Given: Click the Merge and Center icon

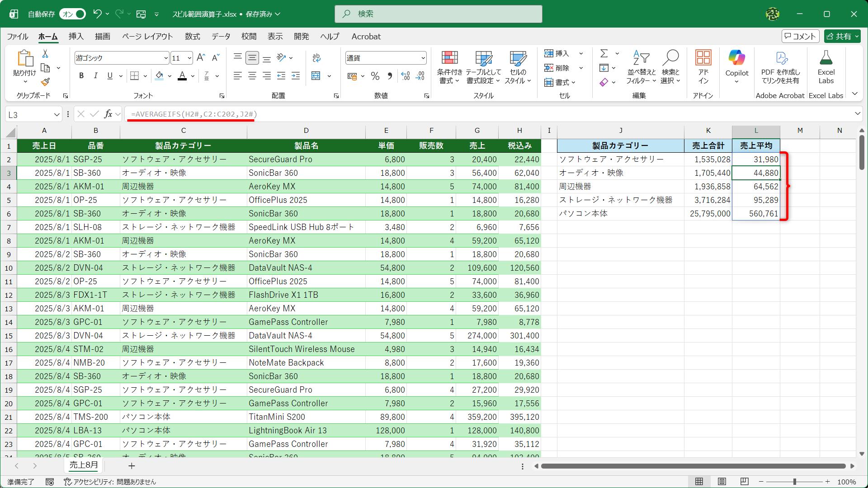Looking at the screenshot, I should tap(316, 76).
